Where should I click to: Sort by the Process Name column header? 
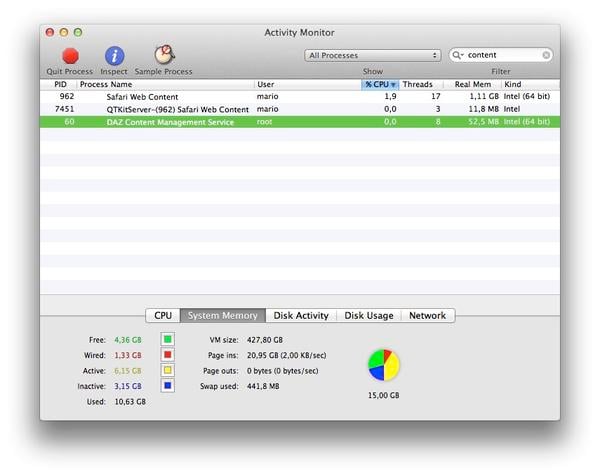(165, 84)
